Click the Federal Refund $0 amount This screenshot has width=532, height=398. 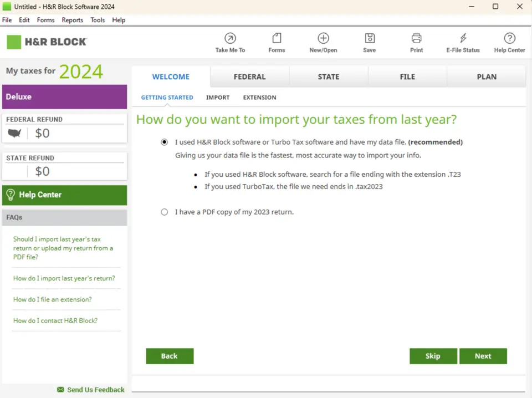click(43, 134)
